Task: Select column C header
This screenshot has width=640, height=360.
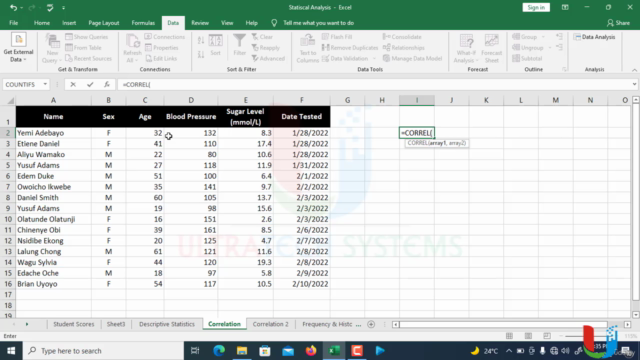Action: 145,100
